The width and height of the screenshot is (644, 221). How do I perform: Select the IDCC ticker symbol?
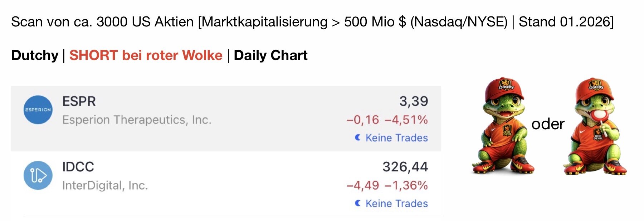coord(78,167)
